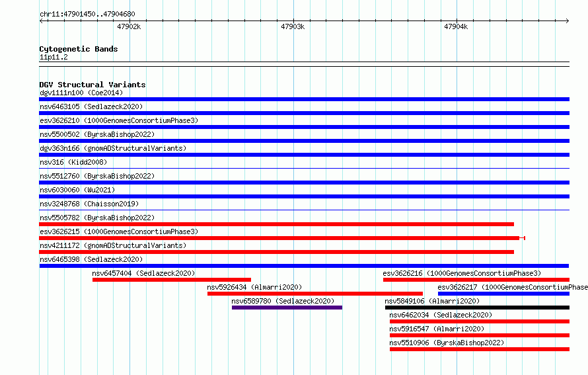Select nsv5505782 (ByrskaBishop2022) label

point(97,218)
